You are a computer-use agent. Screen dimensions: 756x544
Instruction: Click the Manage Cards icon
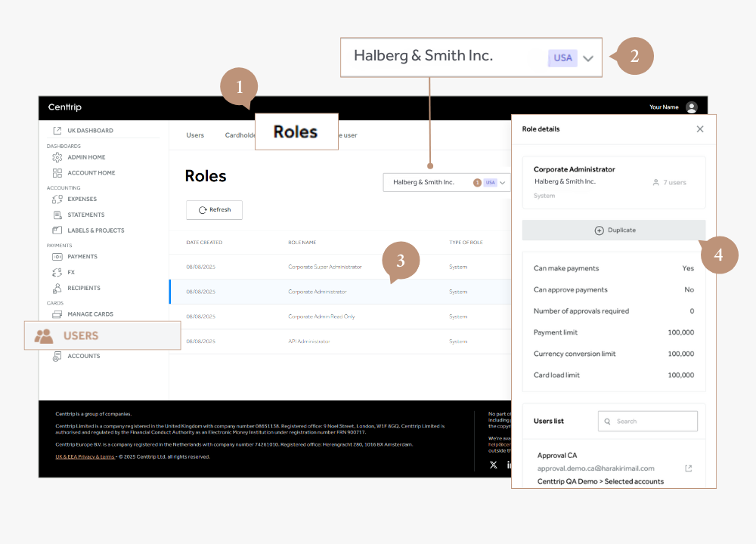(57, 314)
